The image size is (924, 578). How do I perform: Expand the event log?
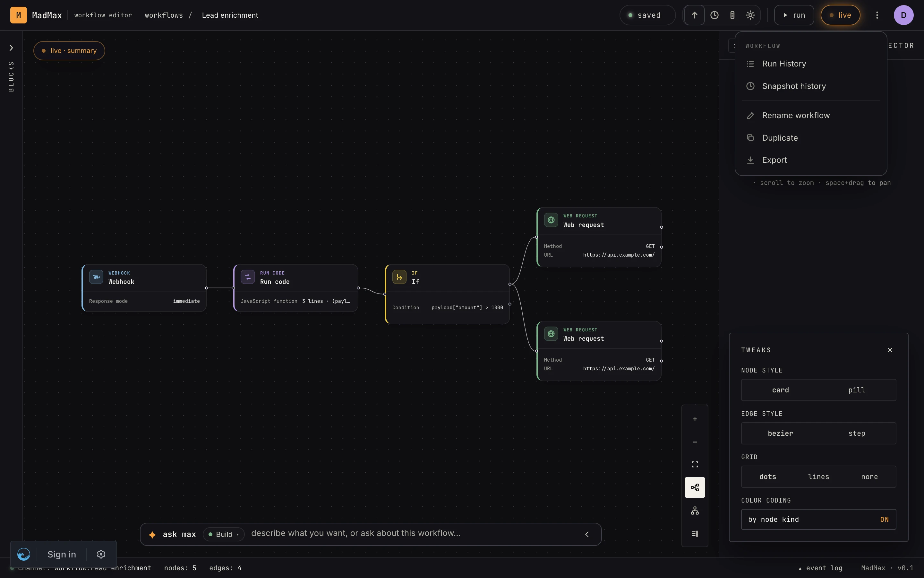click(820, 568)
